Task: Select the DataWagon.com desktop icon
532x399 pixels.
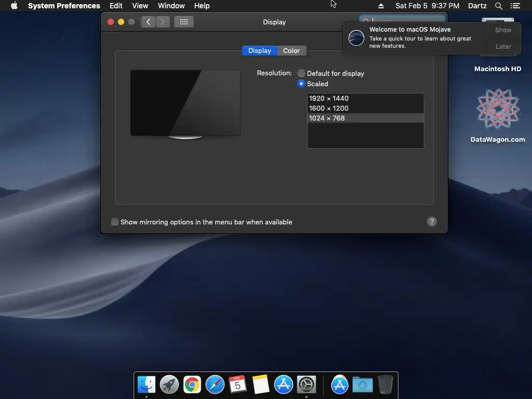Action: pyautogui.click(x=498, y=109)
